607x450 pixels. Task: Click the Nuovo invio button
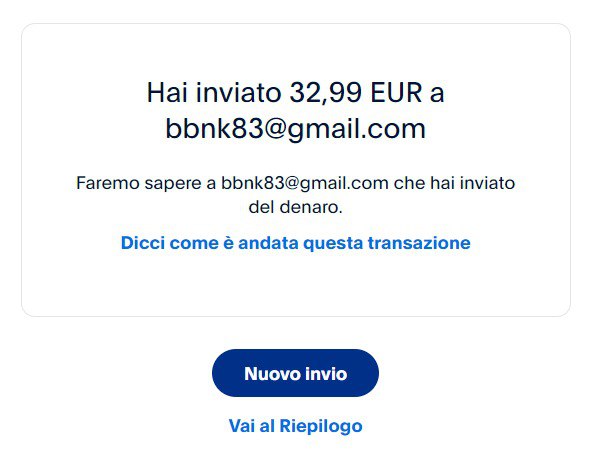[295, 373]
